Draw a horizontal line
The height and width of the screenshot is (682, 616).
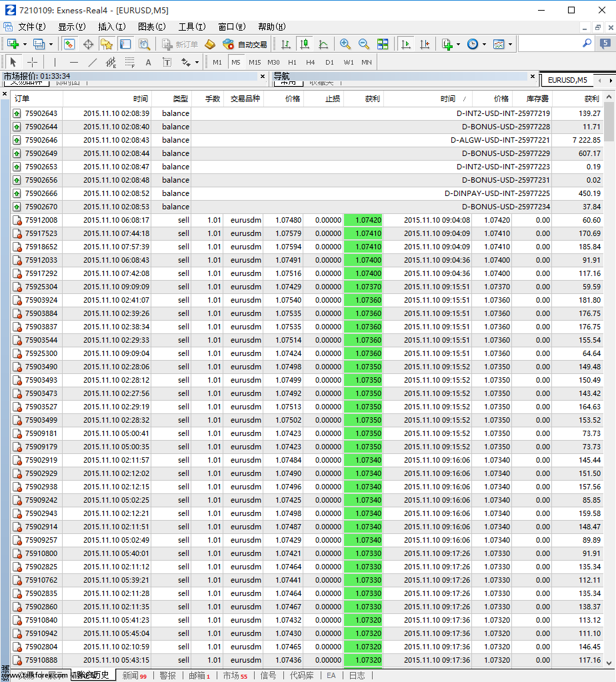(73, 62)
